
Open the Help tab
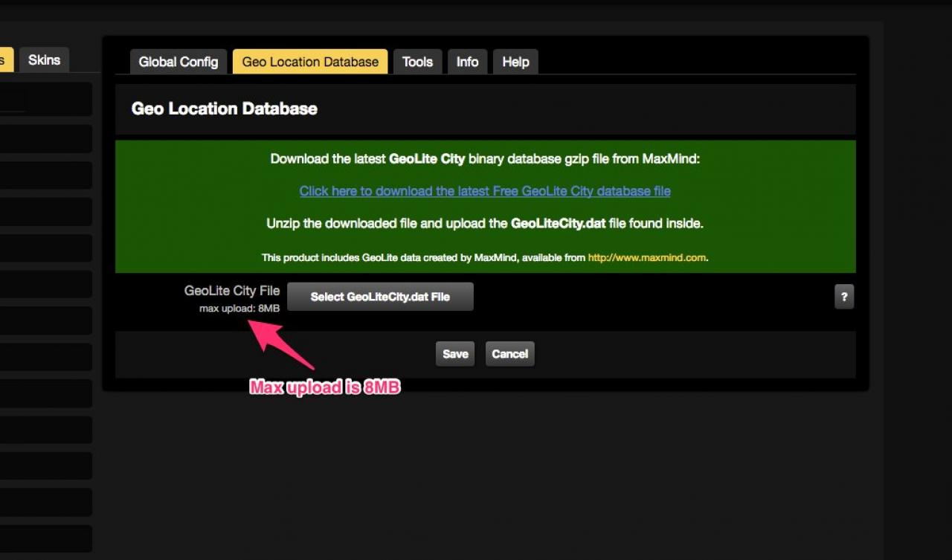(515, 62)
